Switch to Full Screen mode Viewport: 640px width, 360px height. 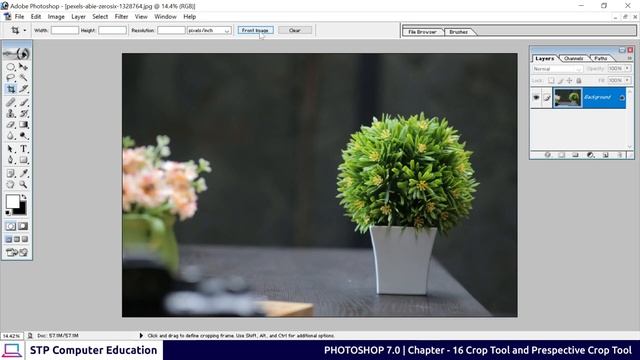[24, 239]
